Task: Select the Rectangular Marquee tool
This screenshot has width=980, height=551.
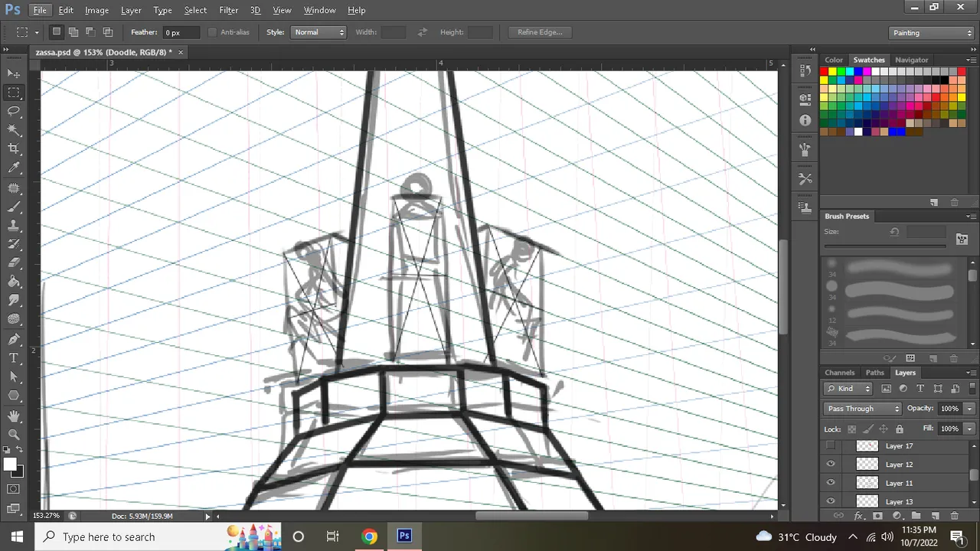Action: [14, 93]
